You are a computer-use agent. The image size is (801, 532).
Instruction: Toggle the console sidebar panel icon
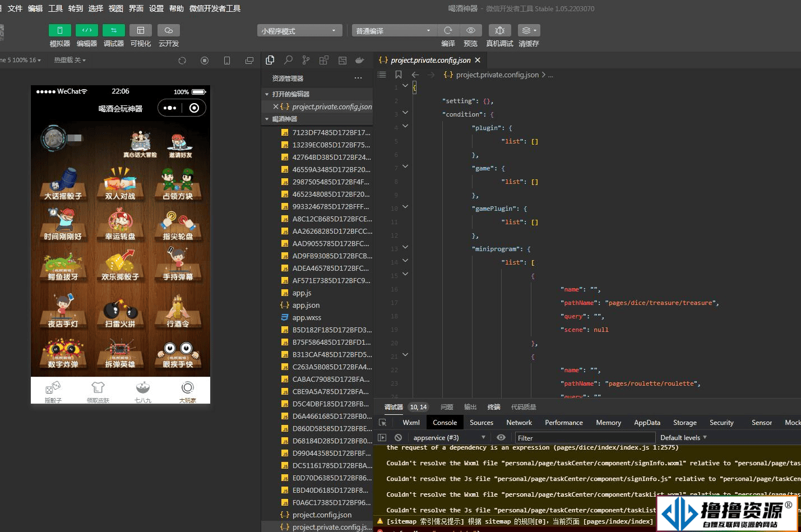click(382, 438)
